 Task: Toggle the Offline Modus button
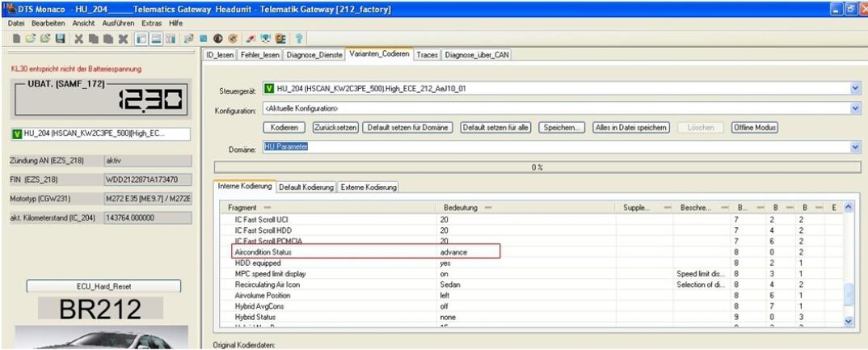pyautogui.click(x=755, y=128)
